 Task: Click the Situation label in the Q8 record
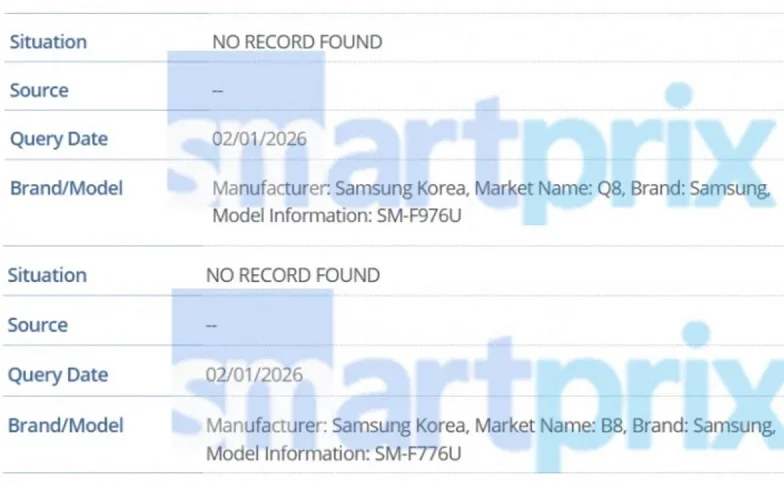(48, 42)
